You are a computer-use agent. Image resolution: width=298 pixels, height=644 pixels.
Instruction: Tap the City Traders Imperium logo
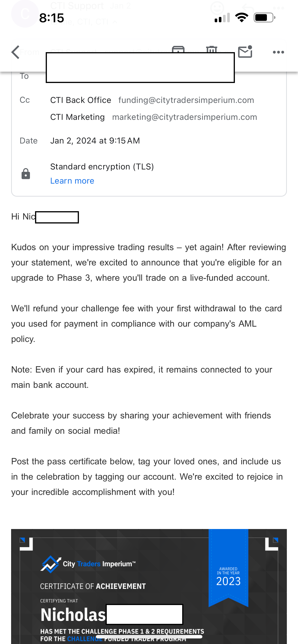point(88,564)
